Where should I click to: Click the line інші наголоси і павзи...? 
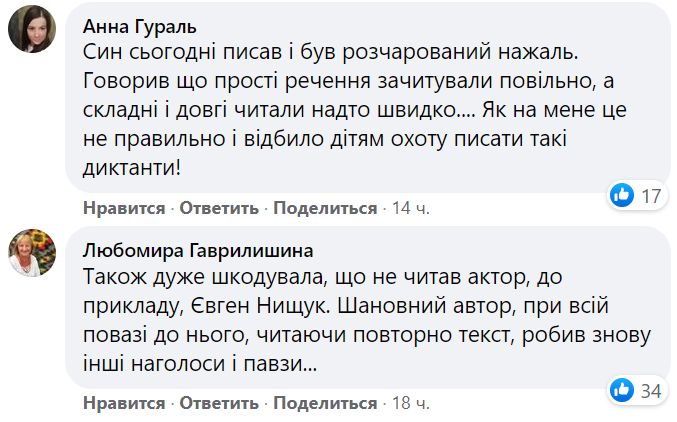click(x=201, y=365)
